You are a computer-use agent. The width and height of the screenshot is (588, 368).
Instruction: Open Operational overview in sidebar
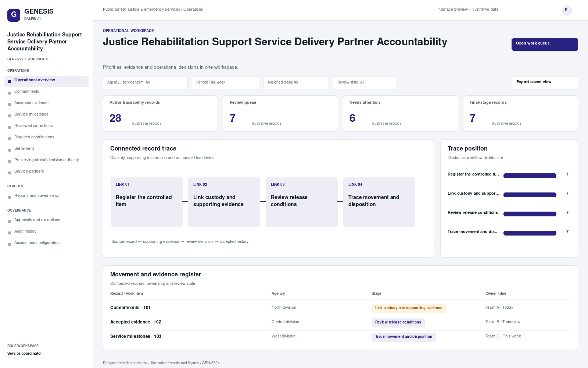pyautogui.click(x=46, y=81)
